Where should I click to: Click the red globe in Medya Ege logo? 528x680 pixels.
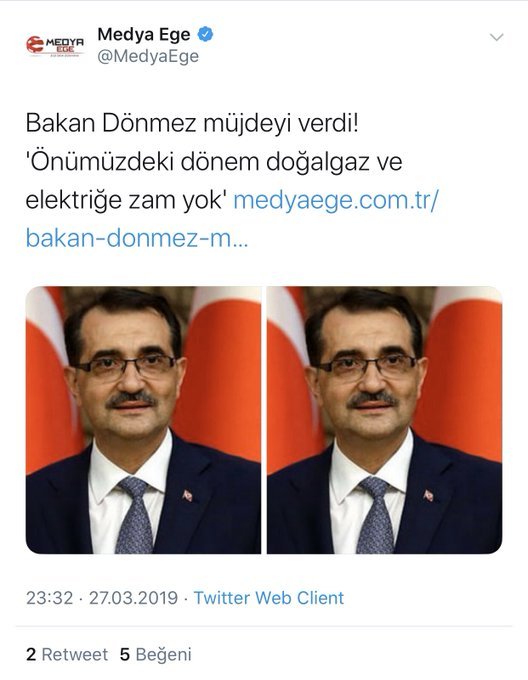pyautogui.click(x=35, y=45)
